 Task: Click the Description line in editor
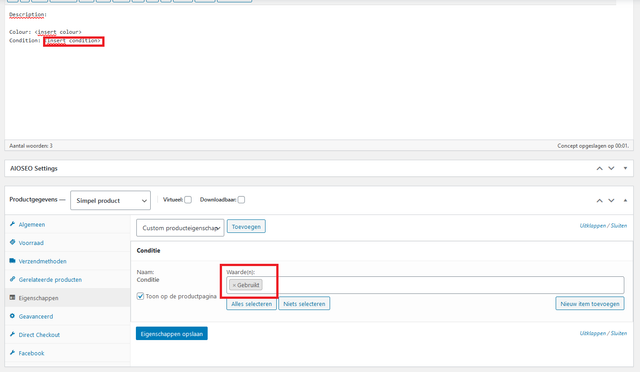coord(28,15)
